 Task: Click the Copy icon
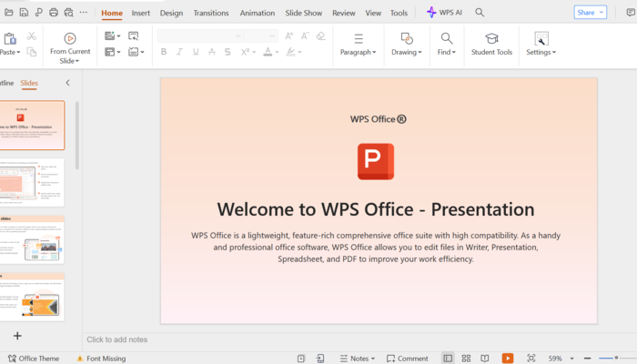[x=31, y=52]
